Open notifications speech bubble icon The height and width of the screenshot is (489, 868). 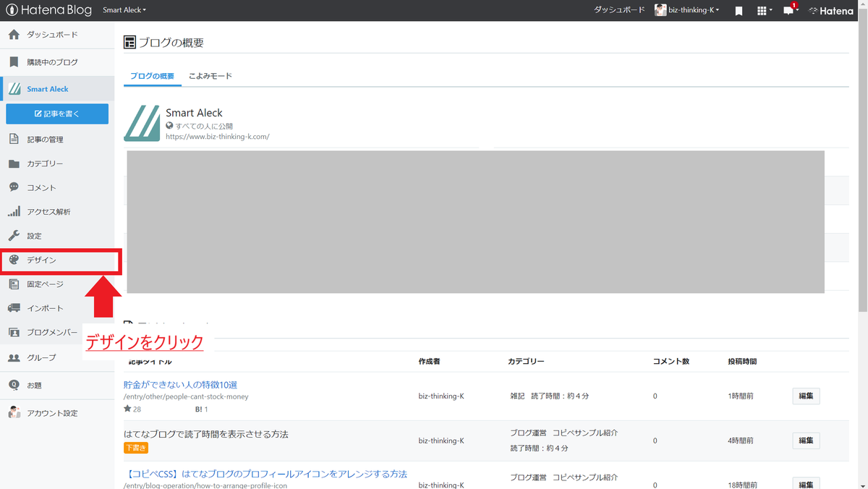coord(790,10)
